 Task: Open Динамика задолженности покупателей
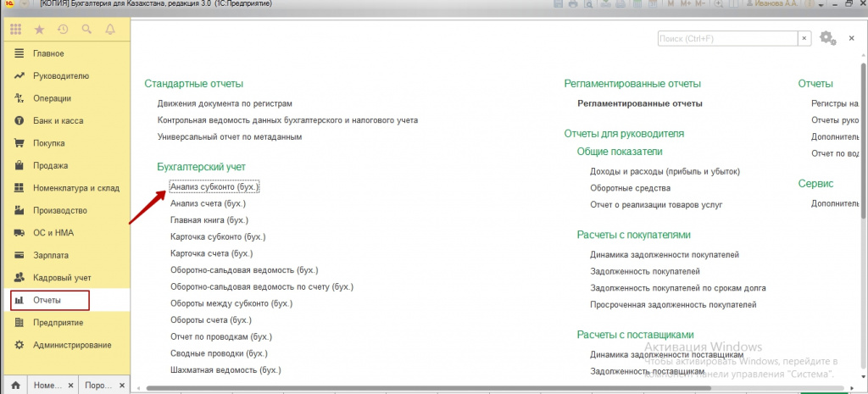click(x=665, y=254)
